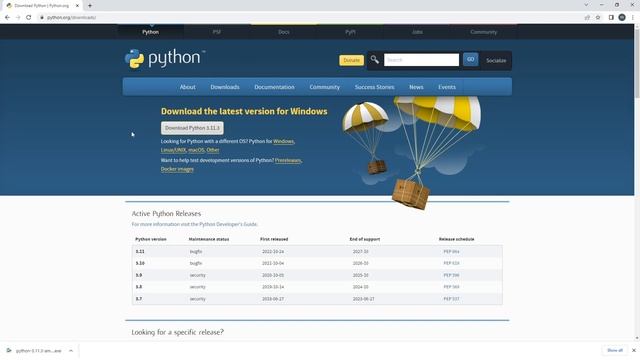Click the browser back arrow
This screenshot has width=640, height=360.
click(x=7, y=18)
